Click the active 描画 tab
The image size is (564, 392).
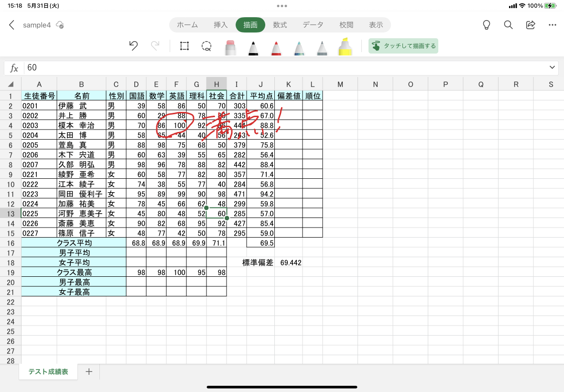pos(250,25)
